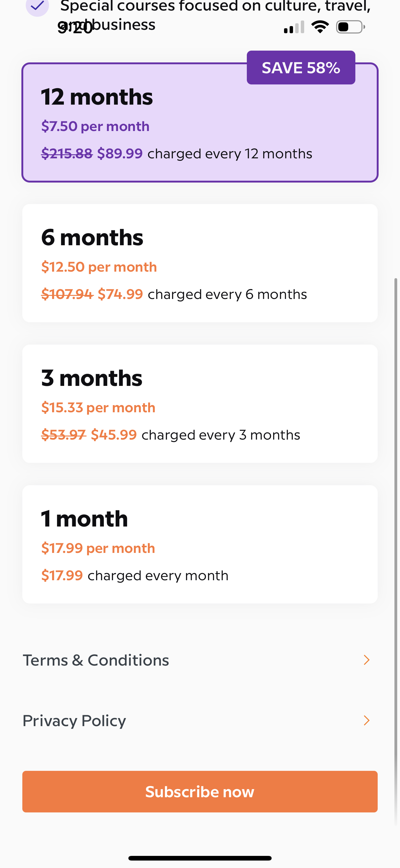Click the SAVE 58% badge

[301, 67]
